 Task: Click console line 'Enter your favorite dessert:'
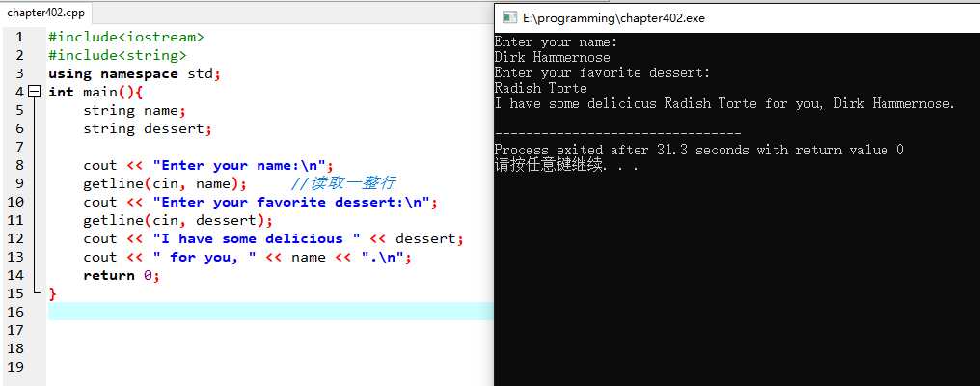(603, 72)
